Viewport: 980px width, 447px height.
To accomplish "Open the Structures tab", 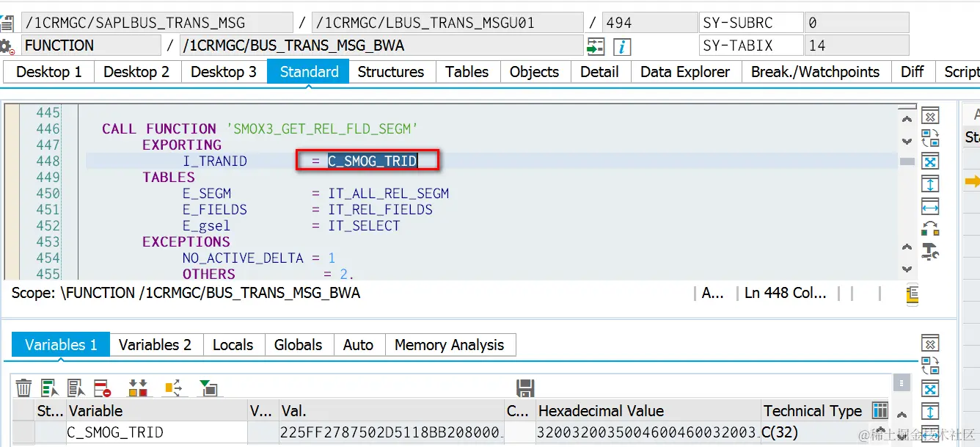I will tap(391, 72).
